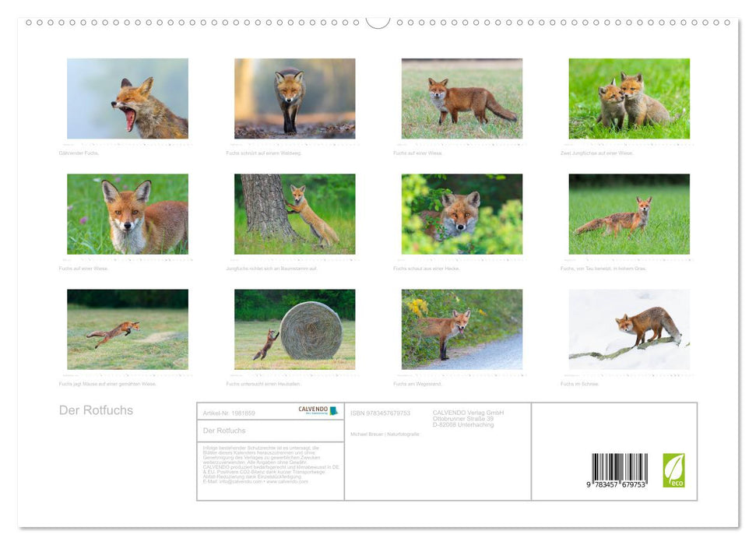Image resolution: width=756 pixels, height=545 pixels.
Task: Toggle the spiral binding at top
Action: click(x=378, y=23)
